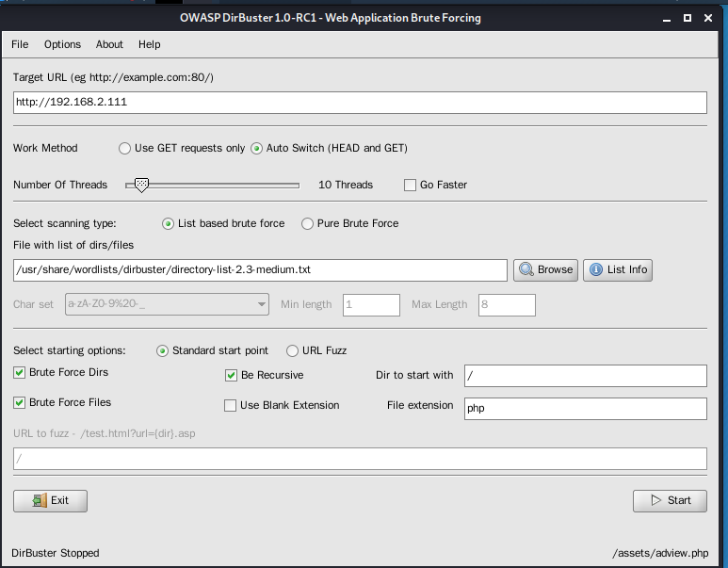Enable Use Blank Extension option

coord(232,405)
